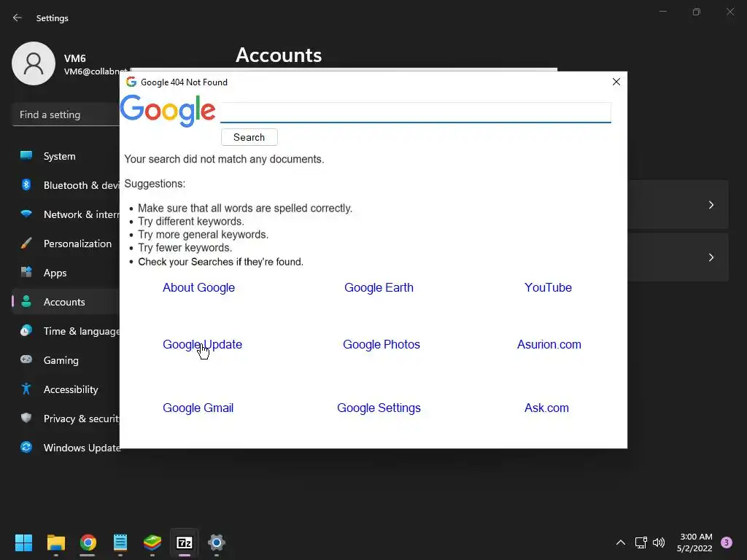Screen dimensions: 747x560
Task: Click the Privacy shield icon
Action: [x=26, y=418]
